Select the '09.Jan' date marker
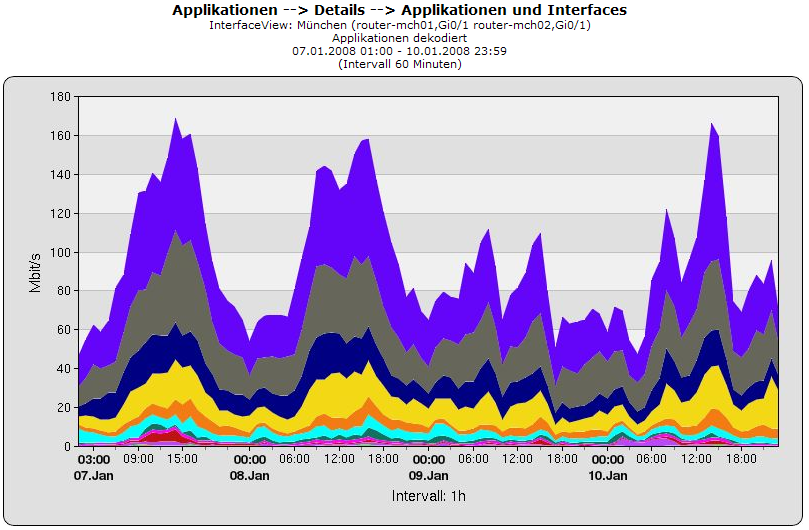This screenshot has width=809, height=530. coord(428,475)
